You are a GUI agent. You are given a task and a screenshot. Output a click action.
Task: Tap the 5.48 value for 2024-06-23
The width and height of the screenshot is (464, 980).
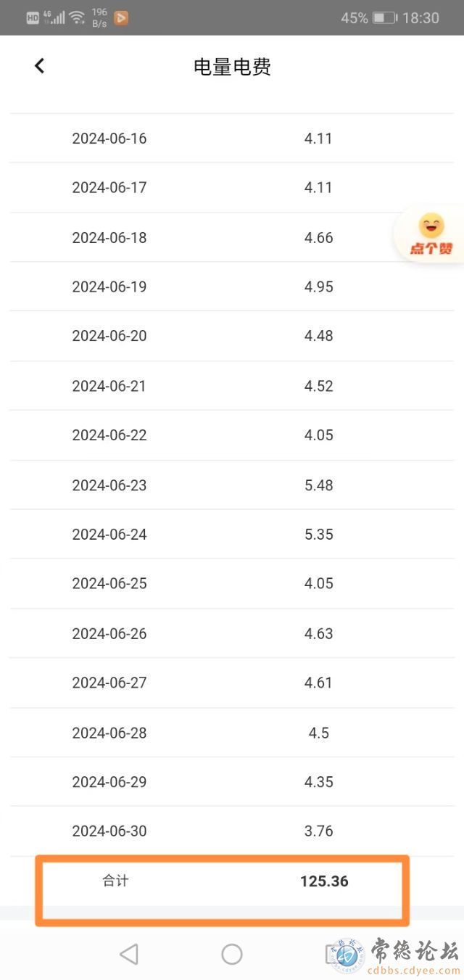pos(319,485)
